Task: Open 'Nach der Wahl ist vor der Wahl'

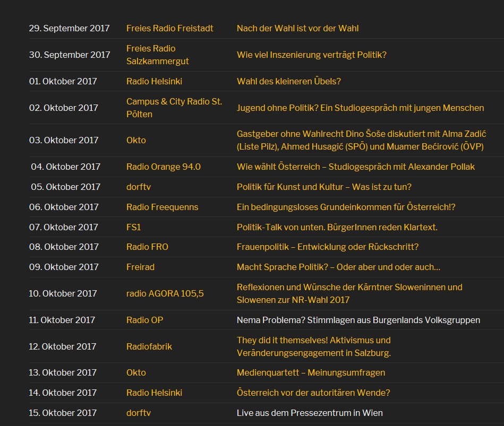Action: (x=297, y=28)
